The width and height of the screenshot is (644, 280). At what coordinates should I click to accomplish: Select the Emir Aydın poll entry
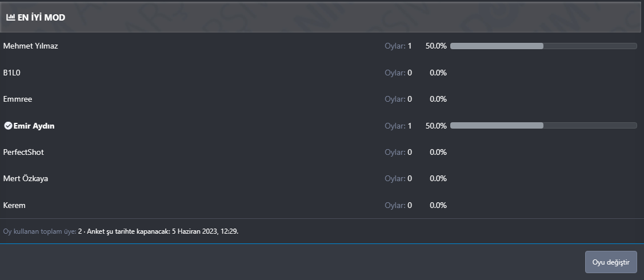coord(34,126)
